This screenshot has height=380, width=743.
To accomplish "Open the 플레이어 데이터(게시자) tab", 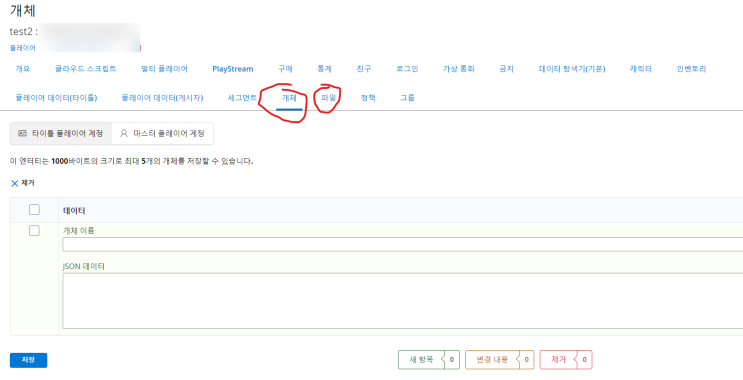I will click(162, 98).
